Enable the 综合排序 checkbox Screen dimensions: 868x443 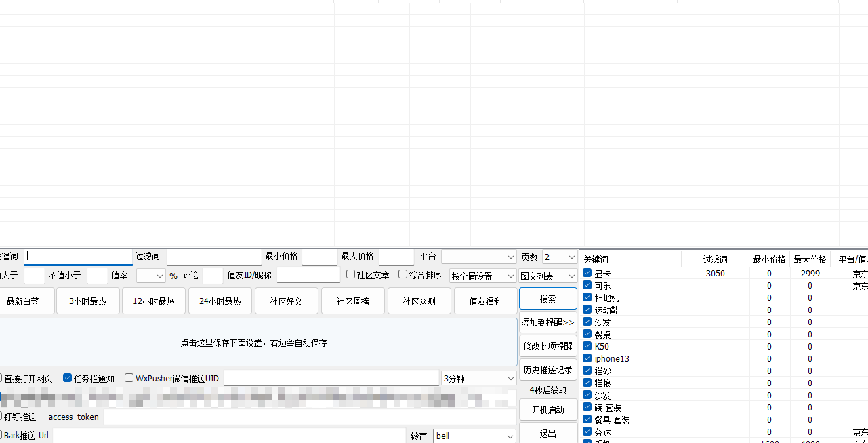click(x=402, y=274)
